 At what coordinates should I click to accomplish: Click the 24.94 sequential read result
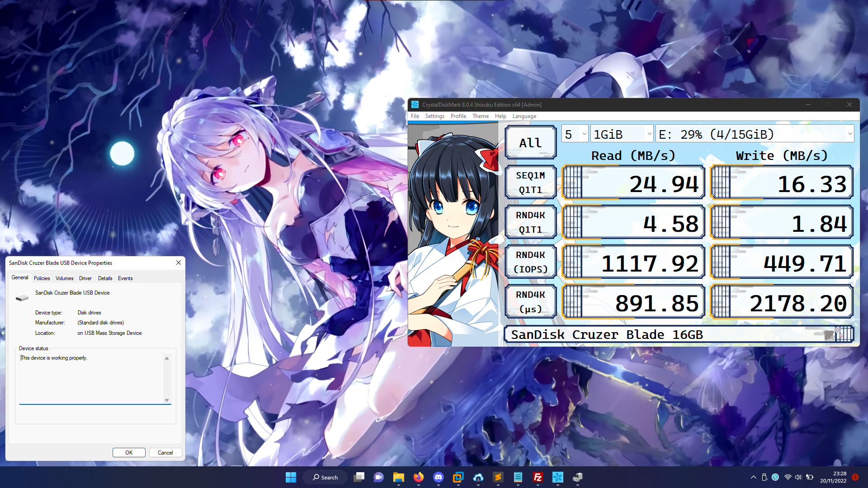(x=633, y=183)
